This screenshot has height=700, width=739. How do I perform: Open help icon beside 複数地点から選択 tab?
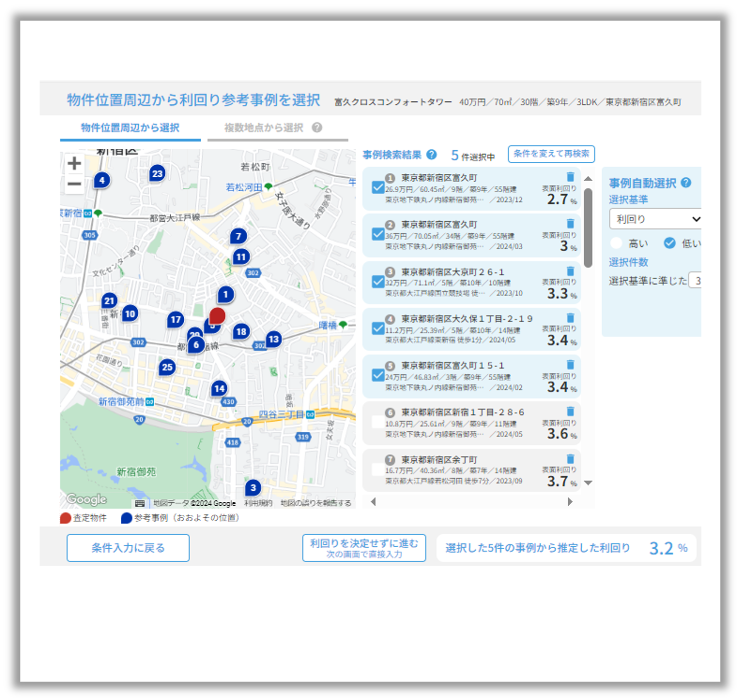(317, 127)
